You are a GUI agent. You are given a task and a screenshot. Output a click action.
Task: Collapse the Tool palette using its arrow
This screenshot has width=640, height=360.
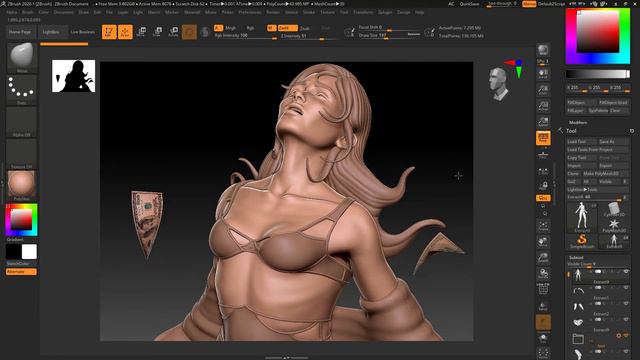[x=560, y=131]
